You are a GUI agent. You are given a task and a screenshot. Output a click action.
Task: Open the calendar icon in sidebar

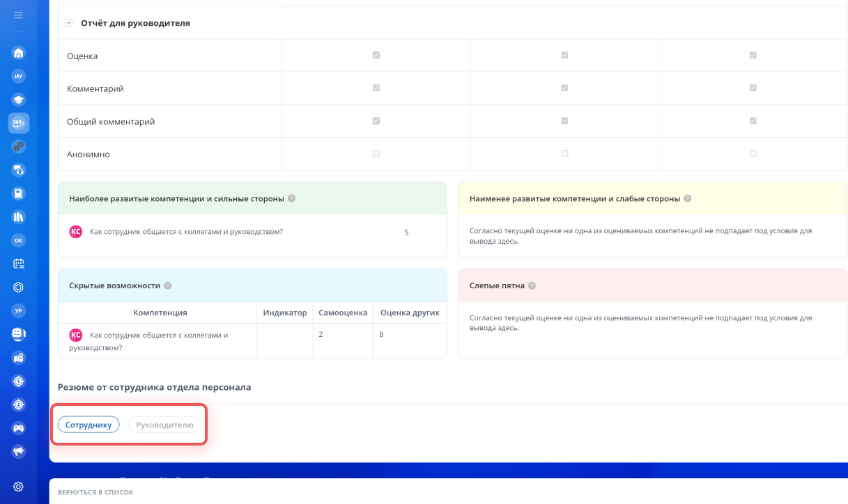[19, 264]
